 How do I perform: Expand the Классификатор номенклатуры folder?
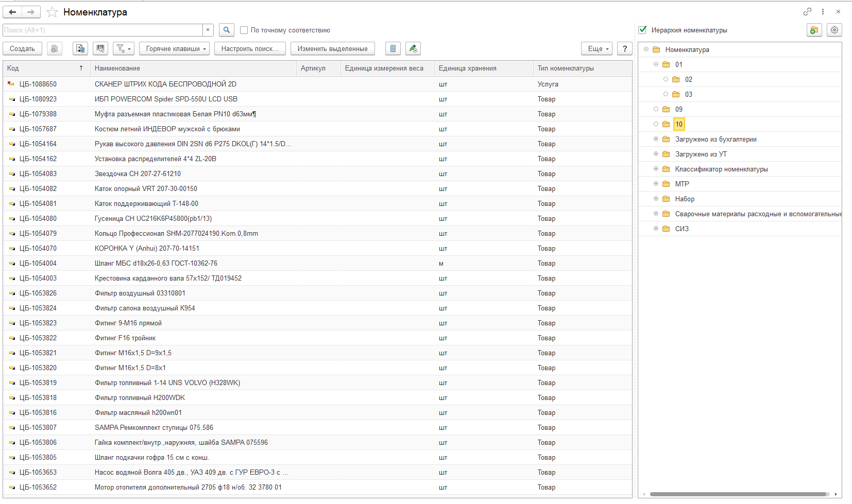pyautogui.click(x=656, y=169)
